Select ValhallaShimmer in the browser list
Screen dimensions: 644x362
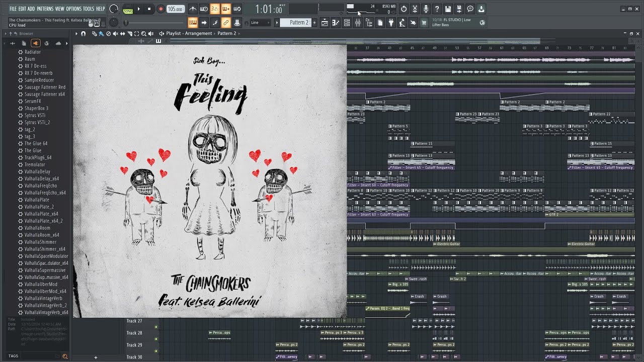(x=41, y=242)
